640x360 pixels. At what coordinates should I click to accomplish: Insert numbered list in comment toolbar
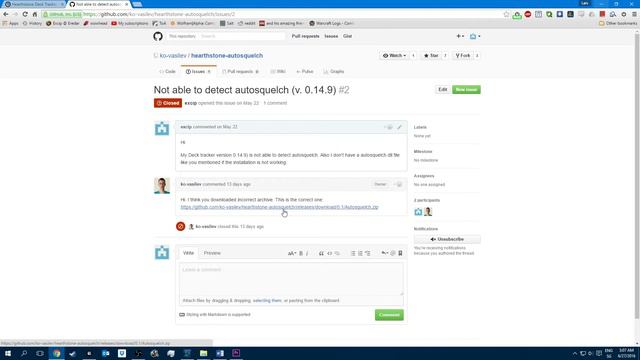[x=360, y=253]
